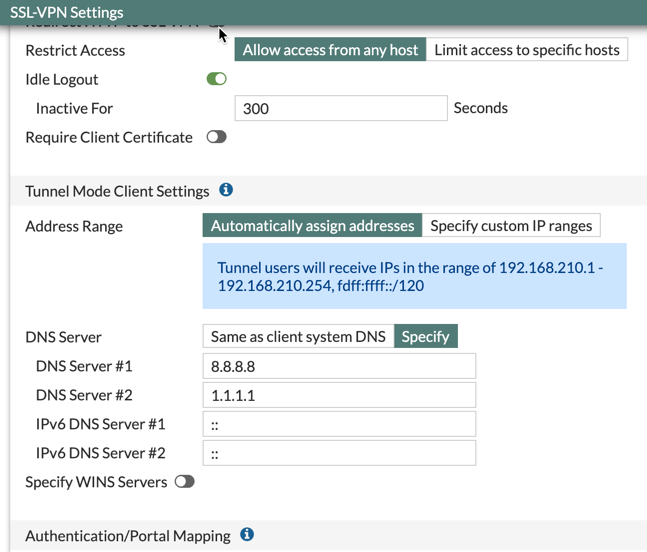Viewport: 647px width, 552px height.
Task: Edit the DNS Server #2 field
Action: click(339, 395)
